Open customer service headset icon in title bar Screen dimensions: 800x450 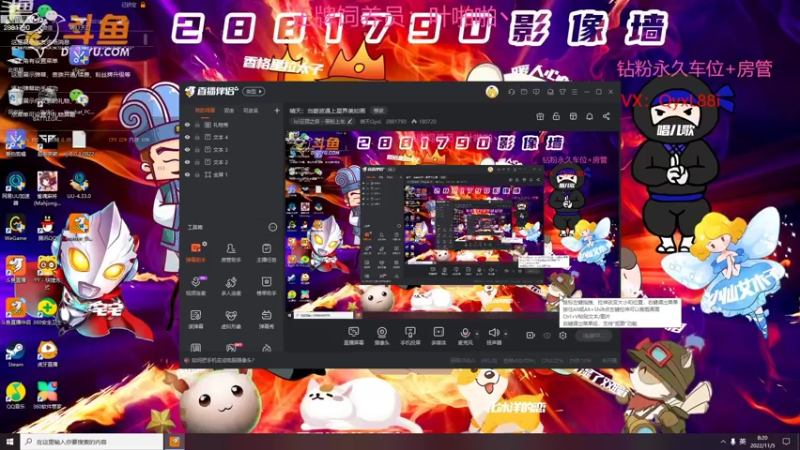click(511, 92)
